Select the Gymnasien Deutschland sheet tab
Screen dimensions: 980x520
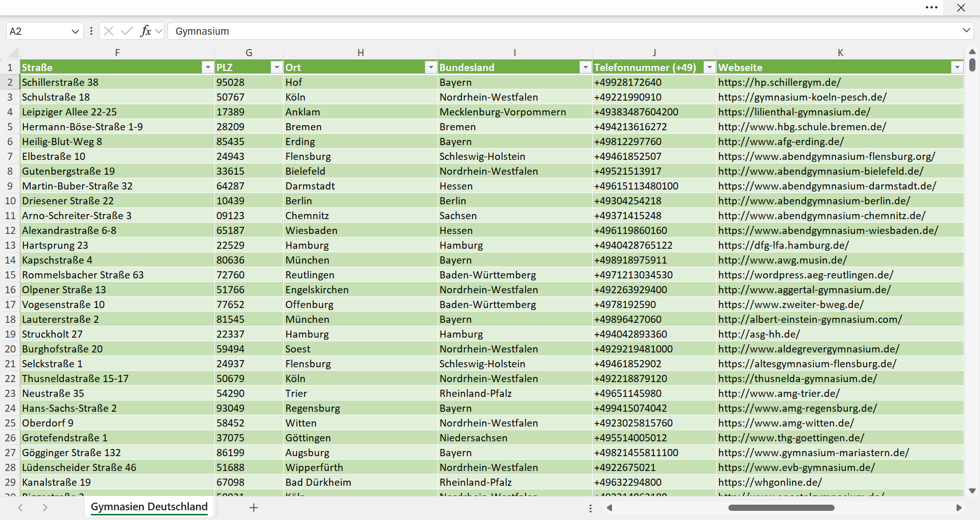click(149, 507)
